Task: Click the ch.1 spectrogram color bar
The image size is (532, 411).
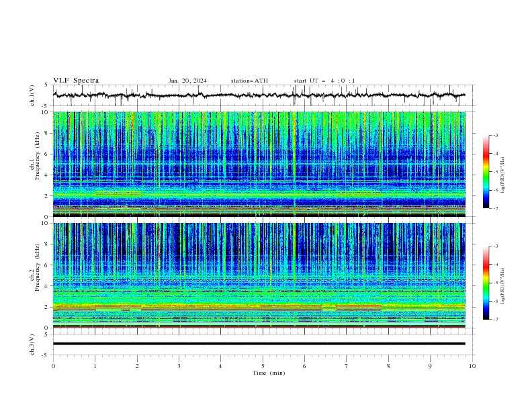Action: 486,171
